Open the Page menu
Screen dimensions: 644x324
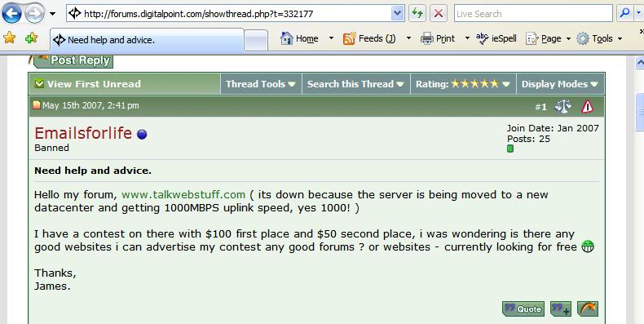point(549,38)
